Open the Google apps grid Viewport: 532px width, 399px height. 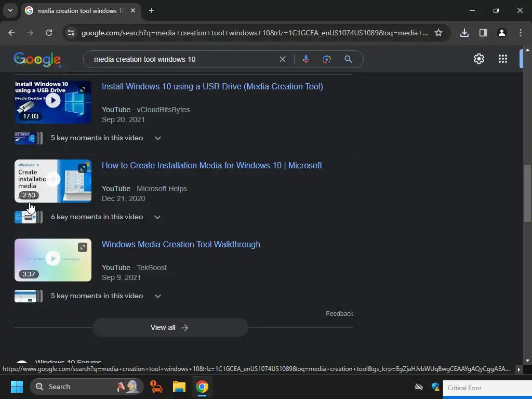(503, 59)
